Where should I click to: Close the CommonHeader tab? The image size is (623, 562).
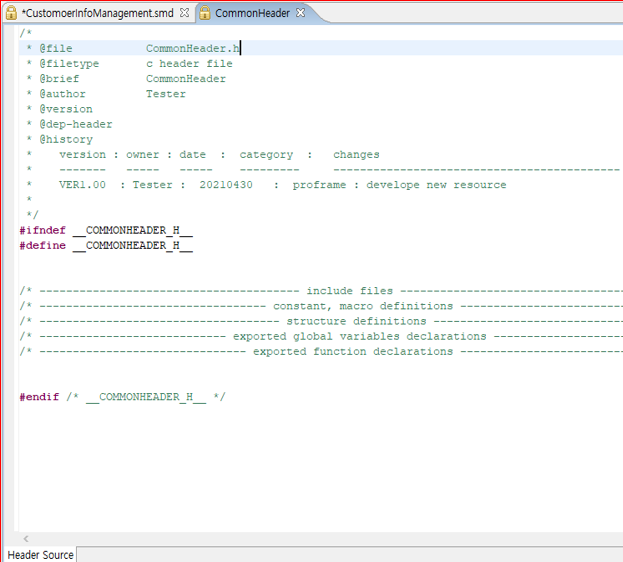coord(301,13)
